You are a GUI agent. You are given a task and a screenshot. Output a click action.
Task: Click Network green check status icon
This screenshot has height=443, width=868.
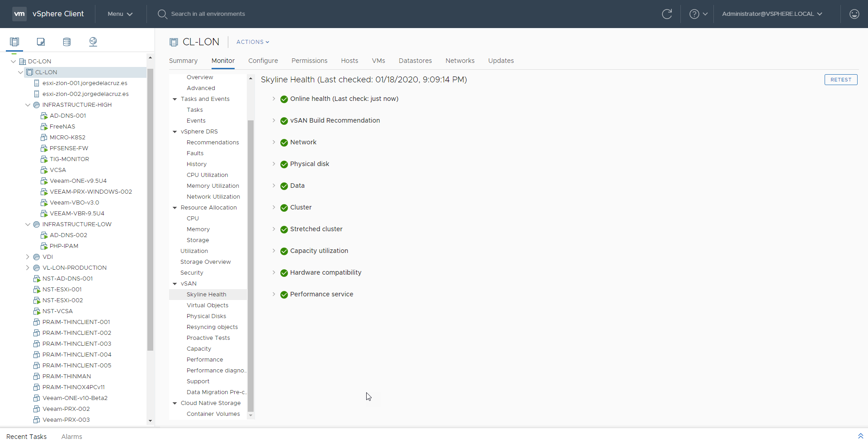tap(284, 143)
